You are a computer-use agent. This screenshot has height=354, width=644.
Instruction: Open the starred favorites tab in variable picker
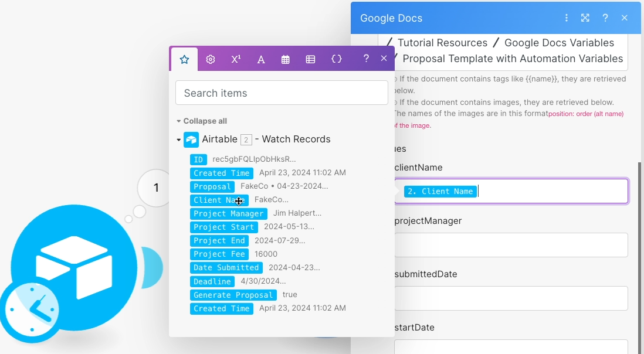[184, 59]
